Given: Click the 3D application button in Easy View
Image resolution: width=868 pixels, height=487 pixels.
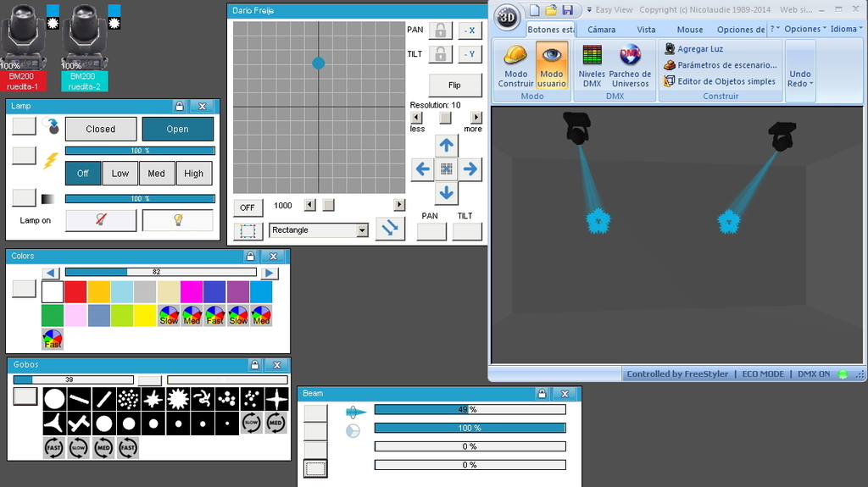Looking at the screenshot, I should click(x=507, y=17).
